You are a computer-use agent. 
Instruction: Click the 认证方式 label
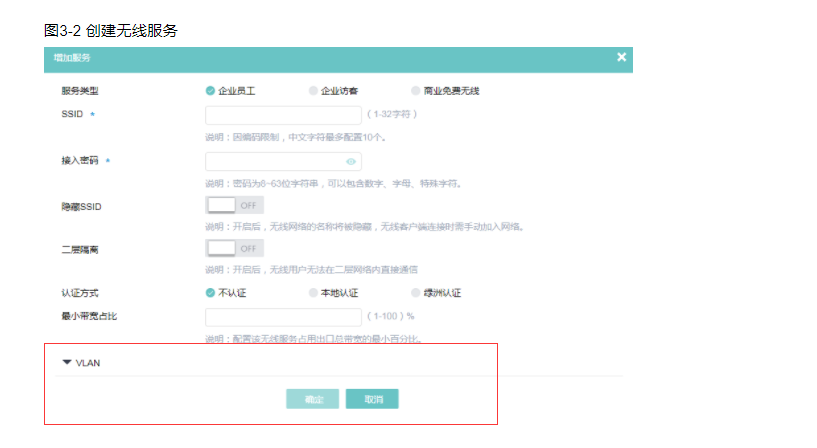[x=80, y=293]
